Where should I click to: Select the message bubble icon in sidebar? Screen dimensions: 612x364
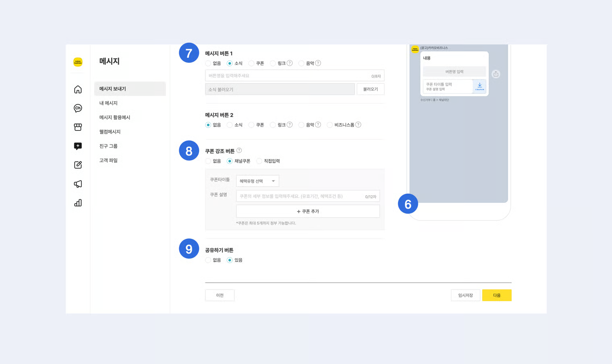tap(78, 146)
